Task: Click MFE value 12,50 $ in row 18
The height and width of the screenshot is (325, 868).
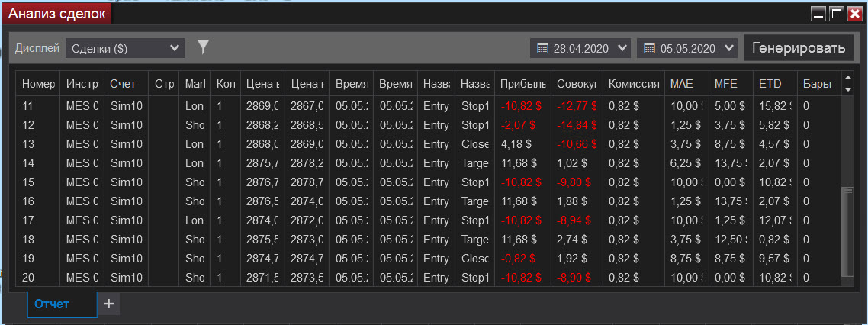Action: tap(731, 240)
